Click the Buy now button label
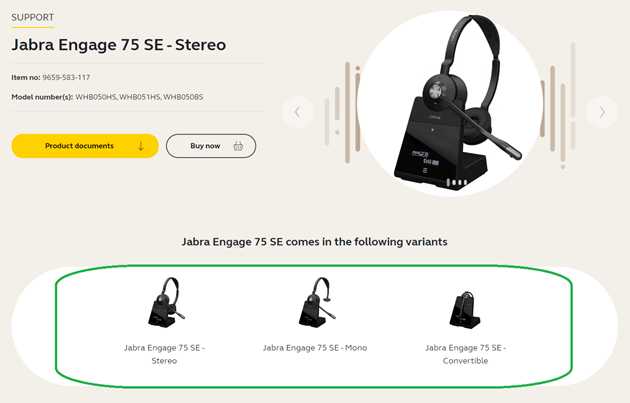This screenshot has width=630, height=403. (205, 146)
